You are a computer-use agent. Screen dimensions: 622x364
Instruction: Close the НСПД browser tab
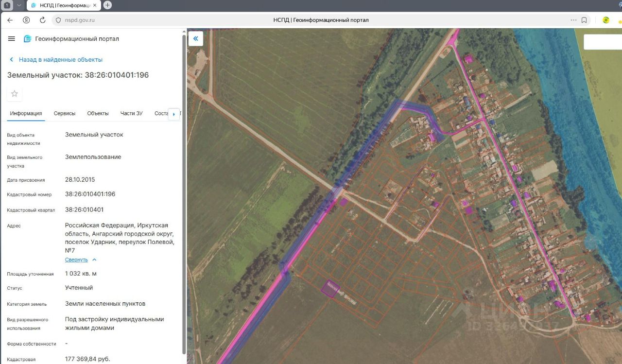pos(95,5)
